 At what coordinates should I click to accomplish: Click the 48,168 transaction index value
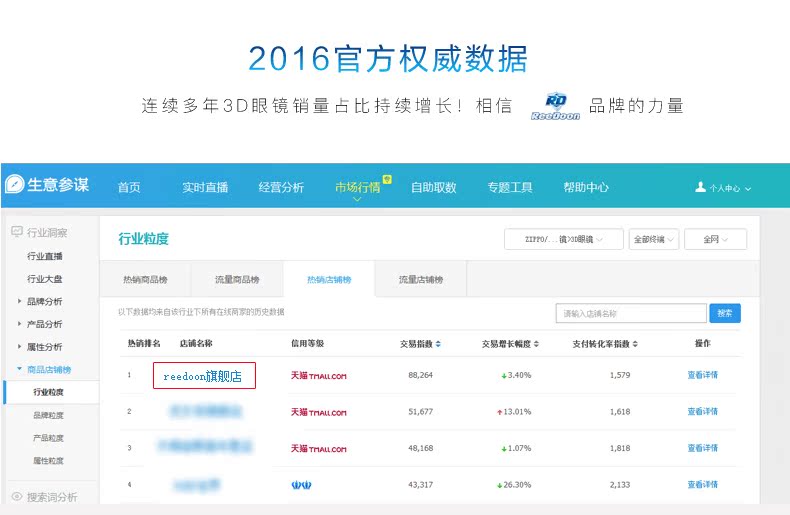click(x=421, y=448)
